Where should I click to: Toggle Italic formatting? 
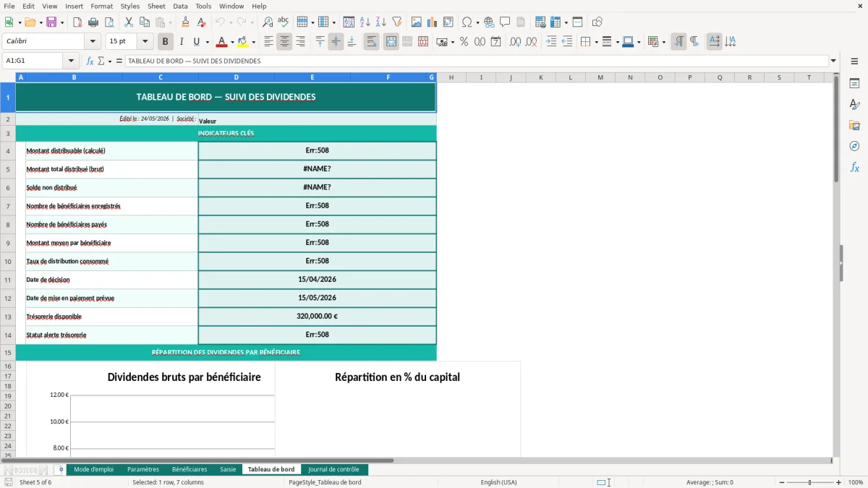(x=182, y=42)
